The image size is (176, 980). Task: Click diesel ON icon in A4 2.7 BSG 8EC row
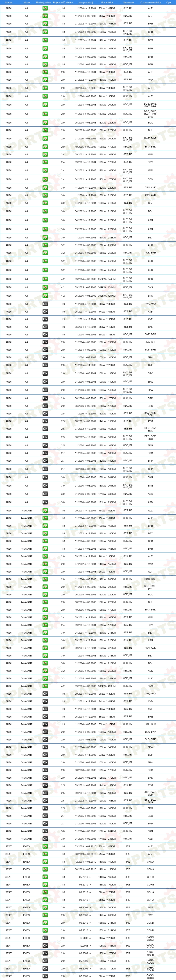pos(45,453)
